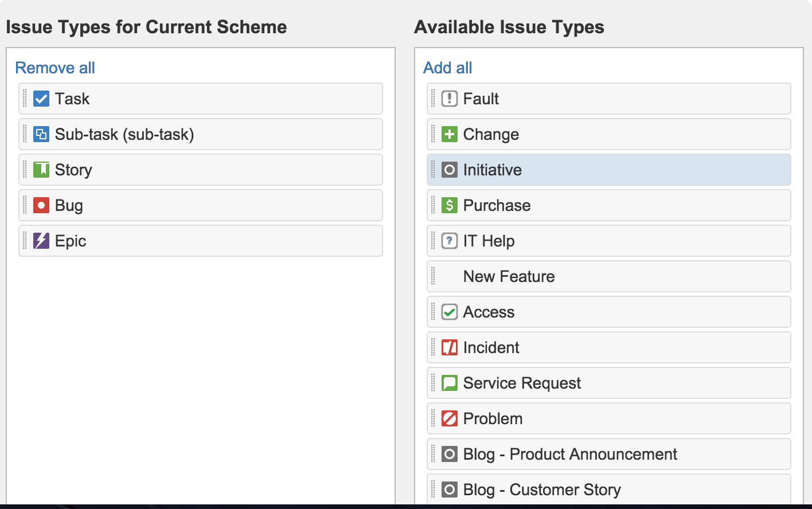The width and height of the screenshot is (812, 509).
Task: Select the New Feature issue type
Action: click(x=509, y=277)
